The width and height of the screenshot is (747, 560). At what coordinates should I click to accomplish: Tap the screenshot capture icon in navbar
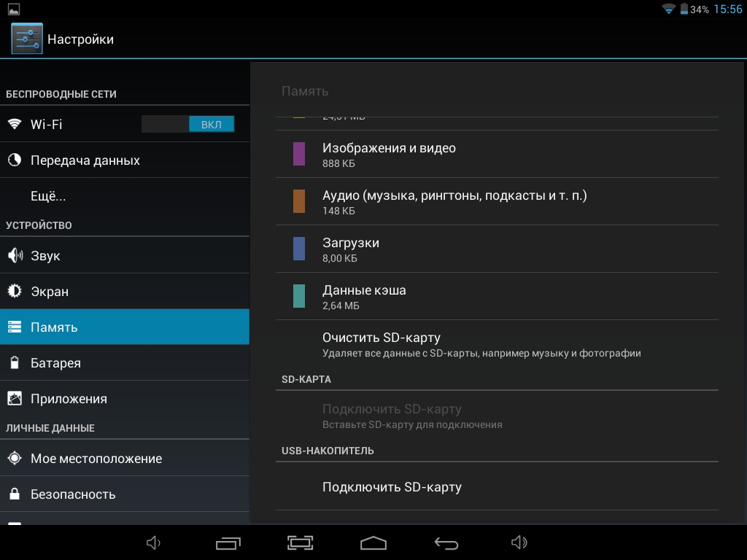(301, 542)
